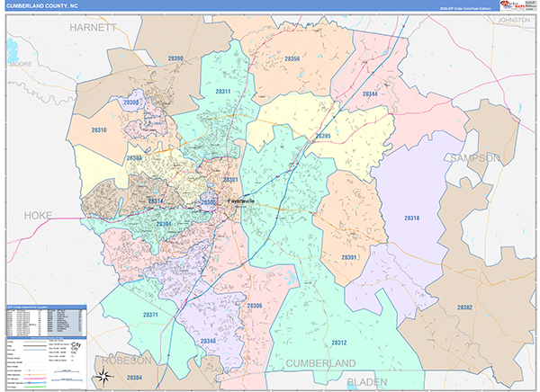Click the 28310 ZIP code label
This screenshot has height=392, width=540.
(99, 130)
